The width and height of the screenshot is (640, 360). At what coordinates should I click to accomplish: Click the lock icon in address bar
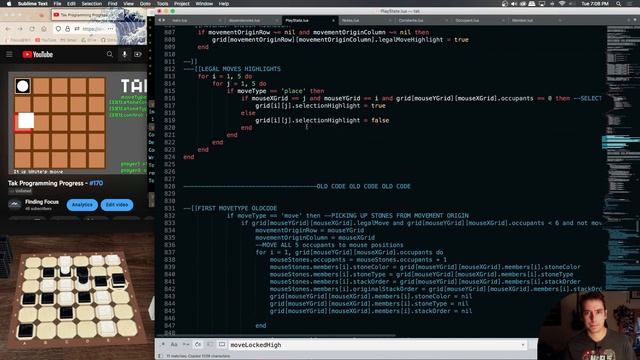(67, 29)
